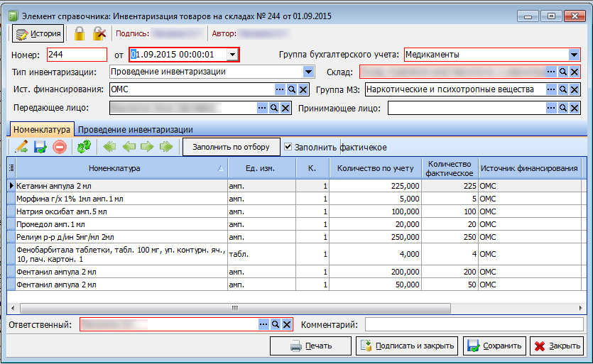Viewport: 593px width, 364px height.
Task: Open Ответственный ellipsis selector
Action: click(x=263, y=324)
